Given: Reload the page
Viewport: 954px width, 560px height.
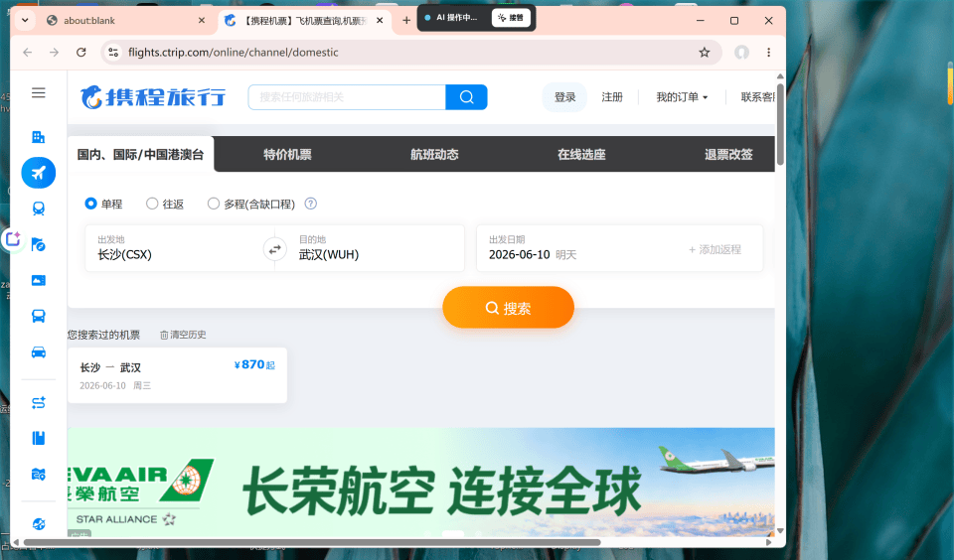Looking at the screenshot, I should 80,53.
